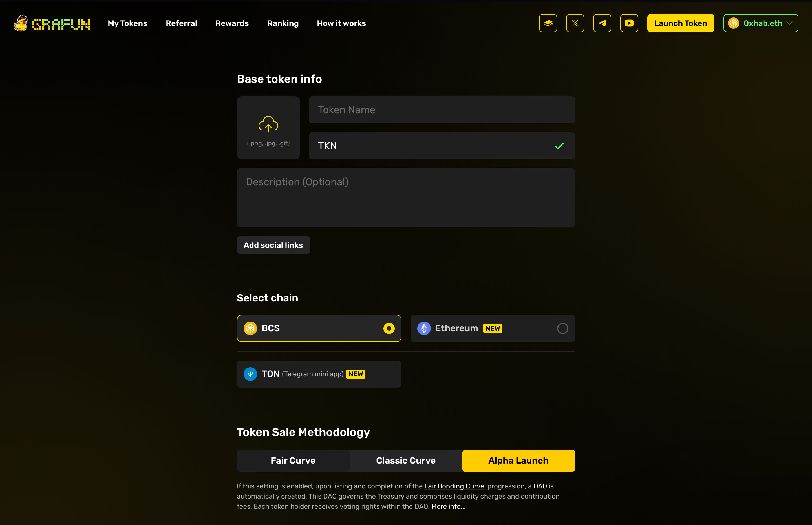Switch to the Classic Curve tab

pyautogui.click(x=406, y=461)
